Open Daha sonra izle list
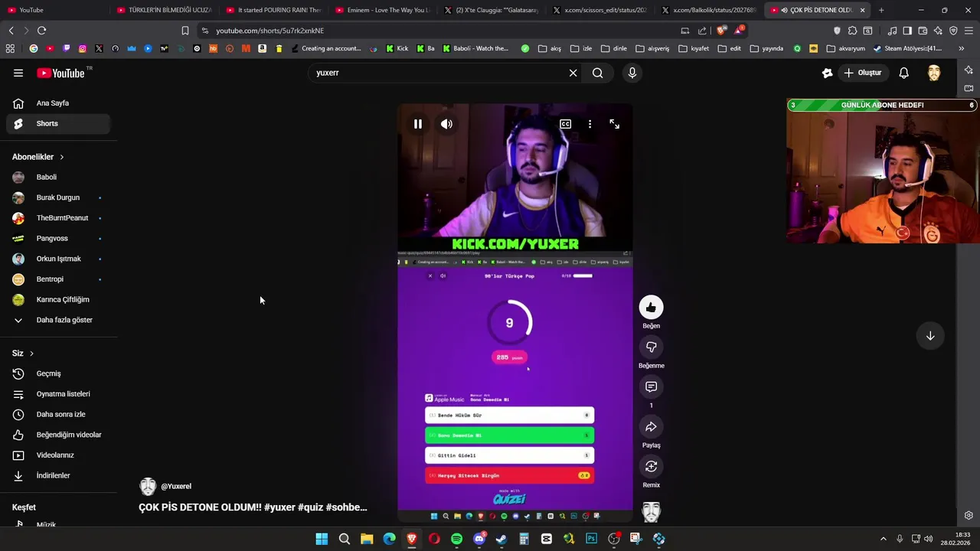The image size is (980, 551). tap(59, 415)
